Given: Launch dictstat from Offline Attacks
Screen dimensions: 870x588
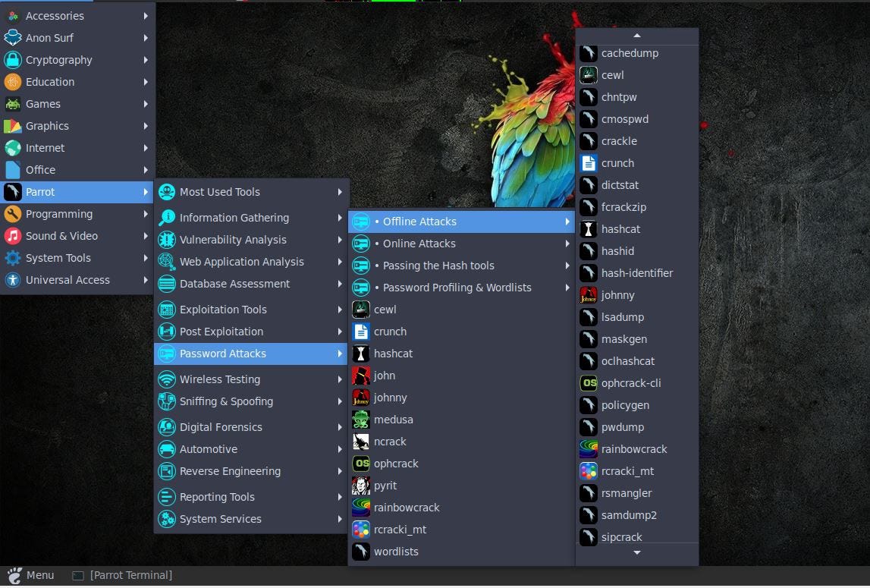Looking at the screenshot, I should (637, 185).
